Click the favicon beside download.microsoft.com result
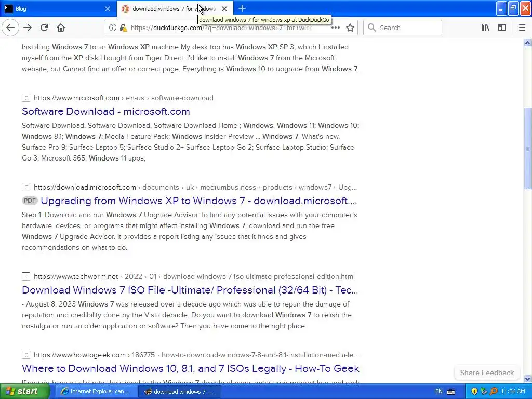This screenshot has width=532, height=399. point(26,187)
